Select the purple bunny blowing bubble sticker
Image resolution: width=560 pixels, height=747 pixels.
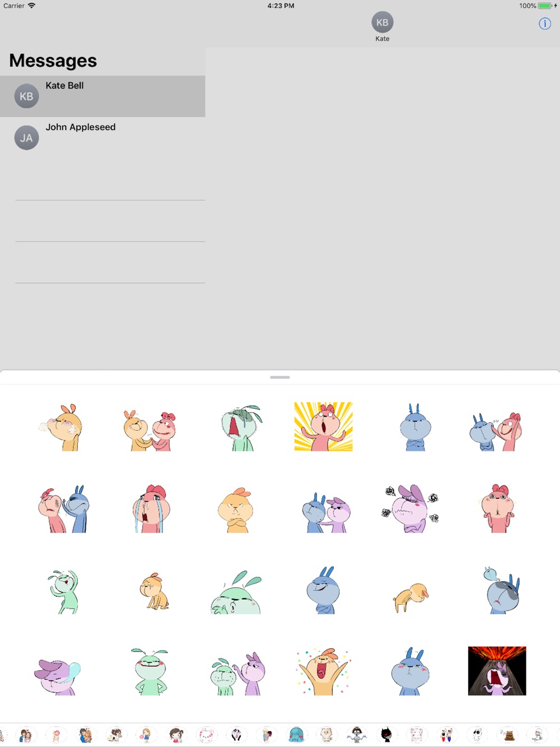[x=57, y=676]
